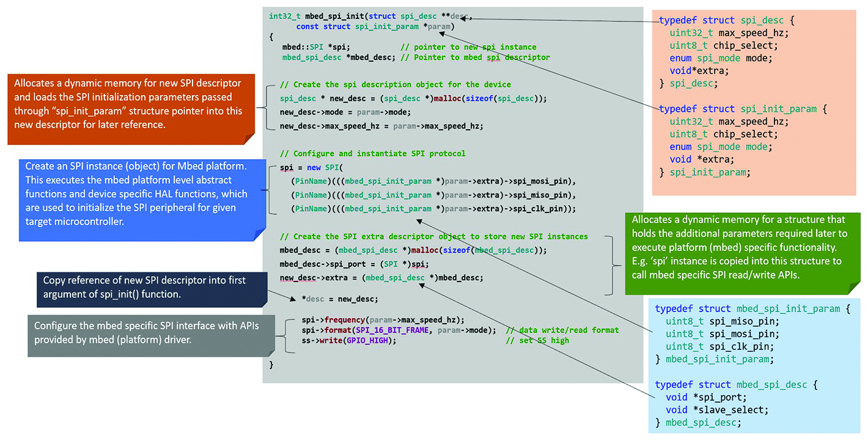The width and height of the screenshot is (868, 440).
Task: Click the closing '} mbed_spi_init_param;' line
Action: pos(714,360)
